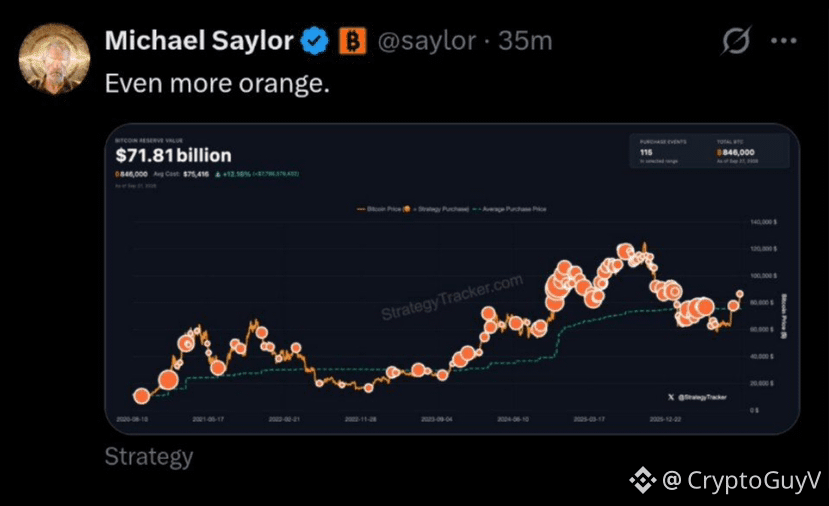Click the Binance logo beside CryptoGuyV
Screen dimensions: 829x506
tap(642, 480)
